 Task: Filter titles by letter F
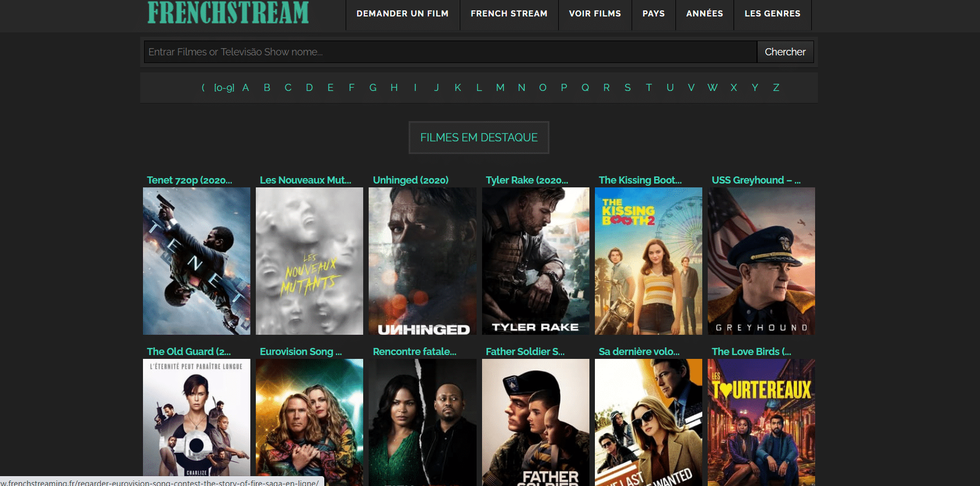(x=352, y=88)
